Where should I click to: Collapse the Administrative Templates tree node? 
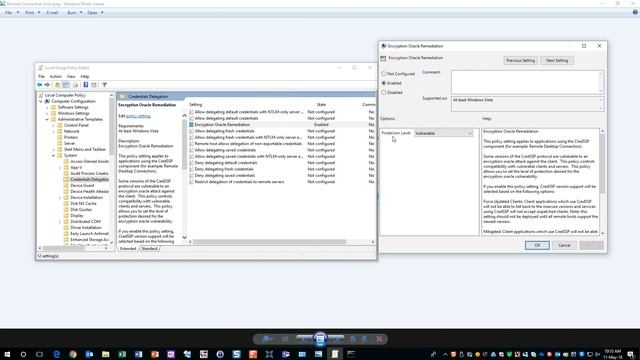pyautogui.click(x=47, y=120)
